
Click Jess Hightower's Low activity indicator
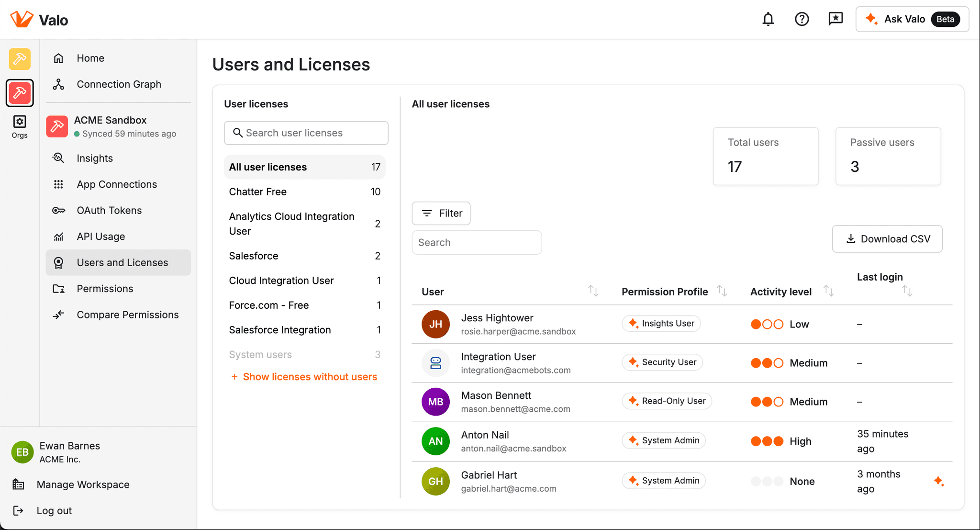[x=780, y=324]
